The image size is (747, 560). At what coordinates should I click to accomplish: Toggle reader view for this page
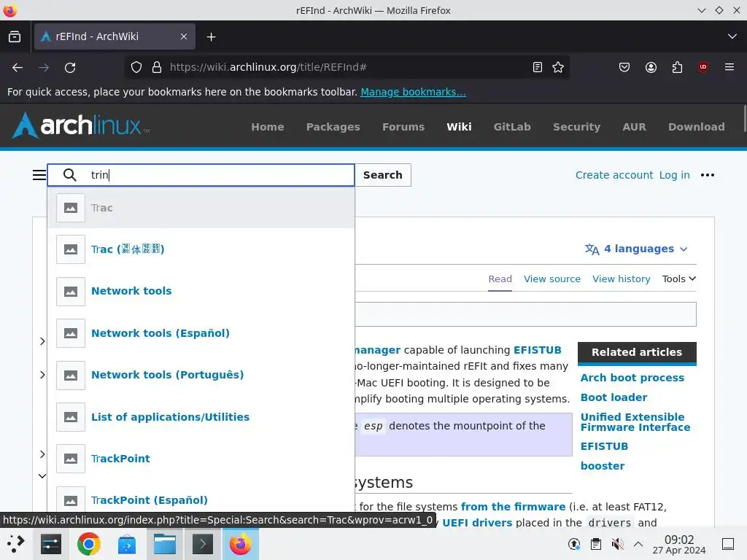pyautogui.click(x=538, y=68)
